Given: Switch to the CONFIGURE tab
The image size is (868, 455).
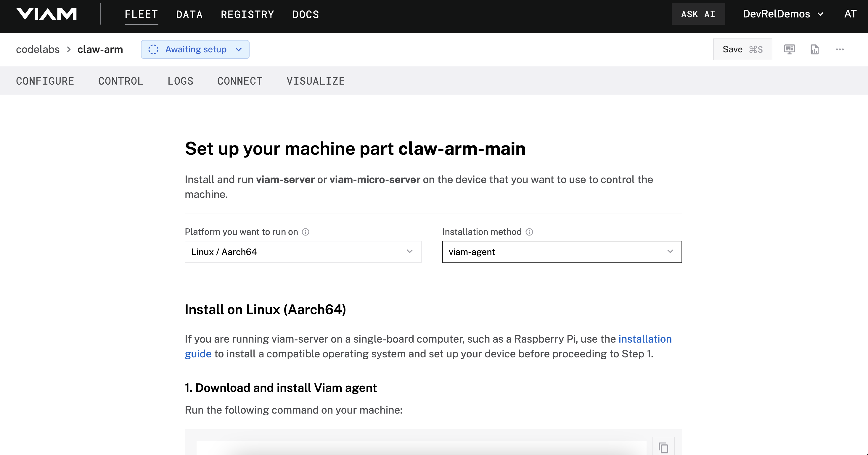Looking at the screenshot, I should [45, 81].
